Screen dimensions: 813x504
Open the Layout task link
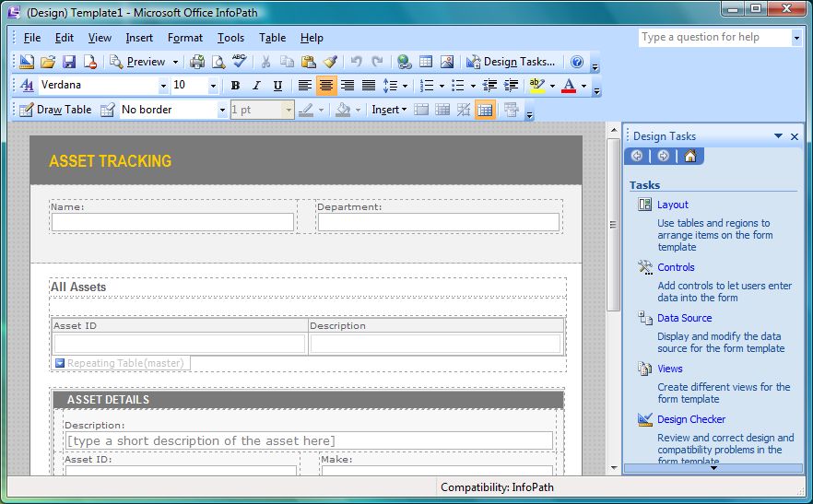click(673, 205)
